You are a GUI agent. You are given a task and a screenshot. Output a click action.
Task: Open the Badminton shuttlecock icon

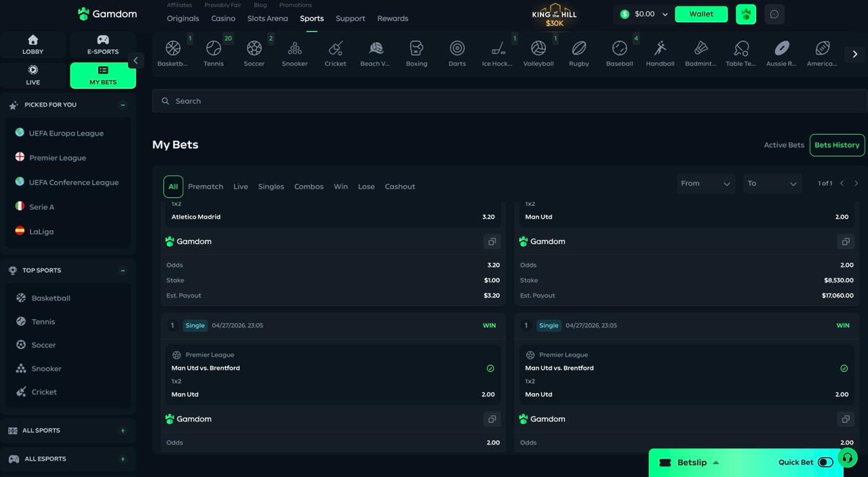[701, 49]
